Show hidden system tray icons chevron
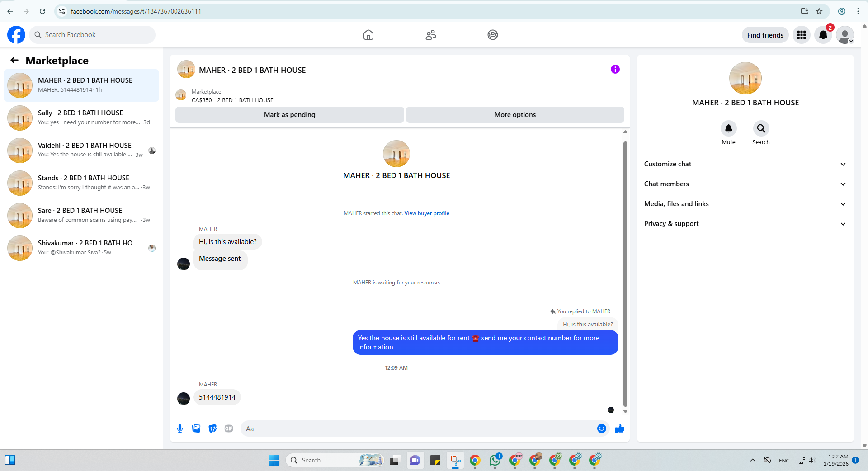 pyautogui.click(x=753, y=460)
